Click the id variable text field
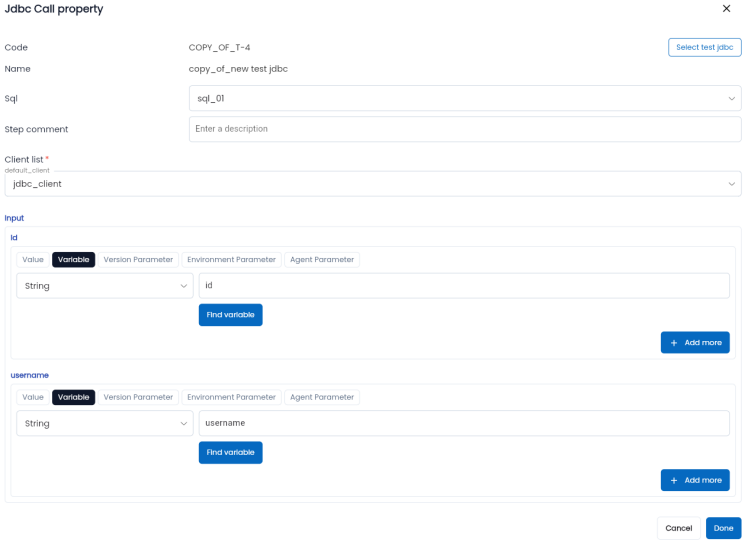The width and height of the screenshot is (752, 545). pos(464,286)
